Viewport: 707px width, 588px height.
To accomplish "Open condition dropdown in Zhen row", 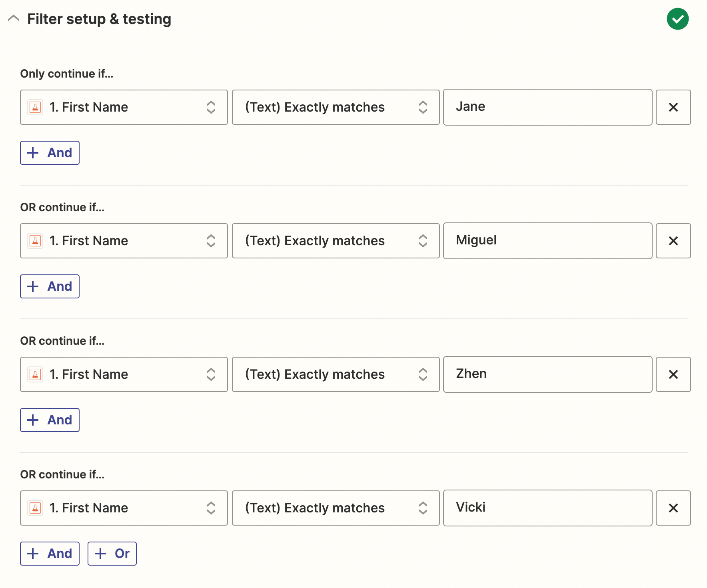I will 336,374.
